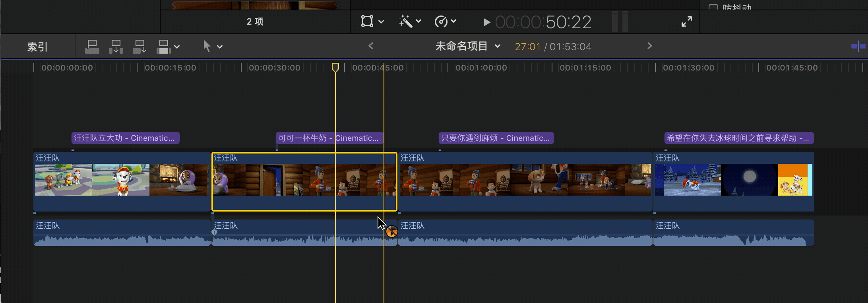
Task: Select the first 汪汪队 video clip thumbnail
Action: [122, 181]
